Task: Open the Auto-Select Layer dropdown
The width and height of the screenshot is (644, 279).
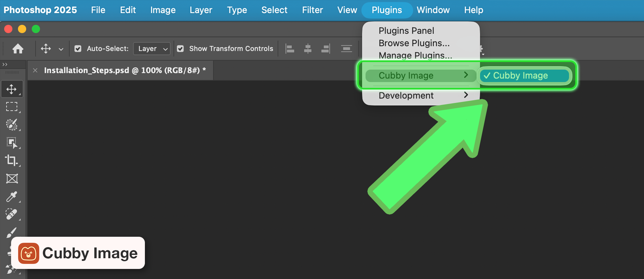Action: click(152, 49)
